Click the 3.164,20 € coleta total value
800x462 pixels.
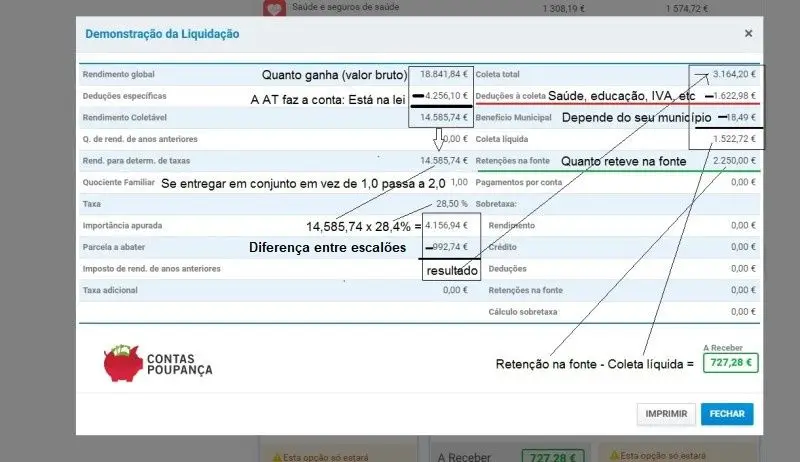734,74
